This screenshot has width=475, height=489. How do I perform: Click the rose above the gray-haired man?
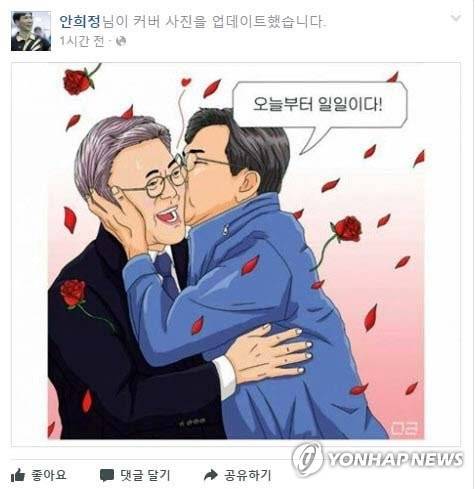point(78,80)
